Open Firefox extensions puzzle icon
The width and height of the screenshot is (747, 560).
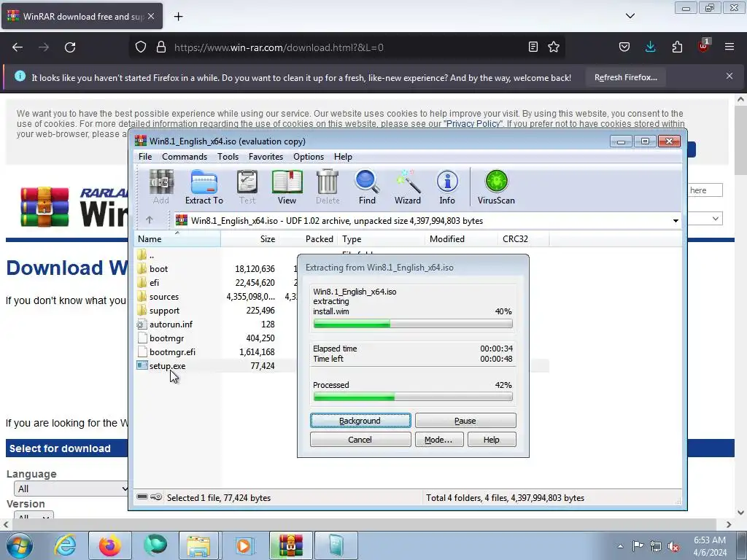(677, 47)
